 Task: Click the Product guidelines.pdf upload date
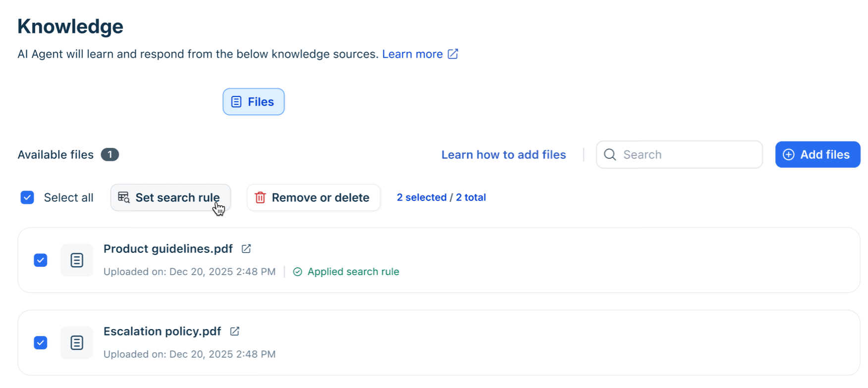click(x=189, y=272)
